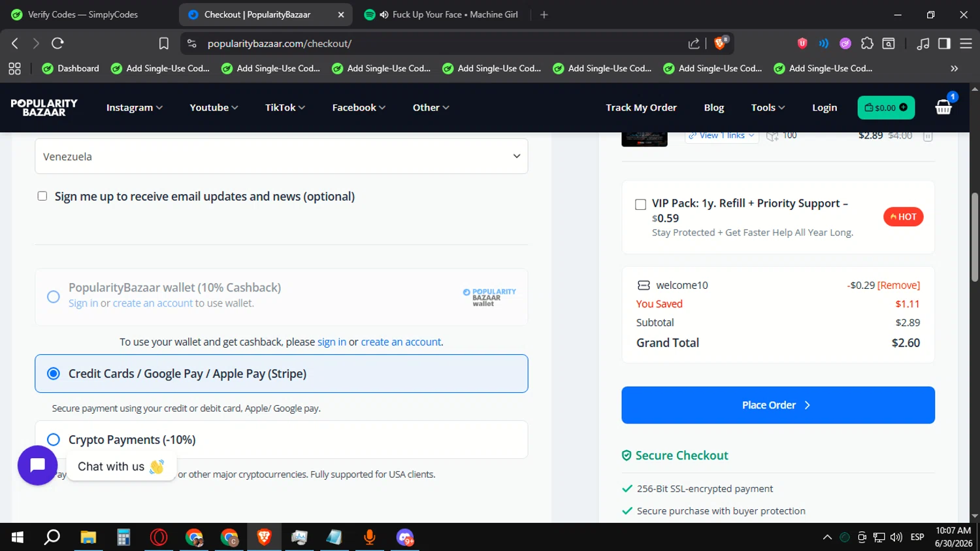Reload the checkout page
Viewport: 980px width, 551px height.
(57, 43)
